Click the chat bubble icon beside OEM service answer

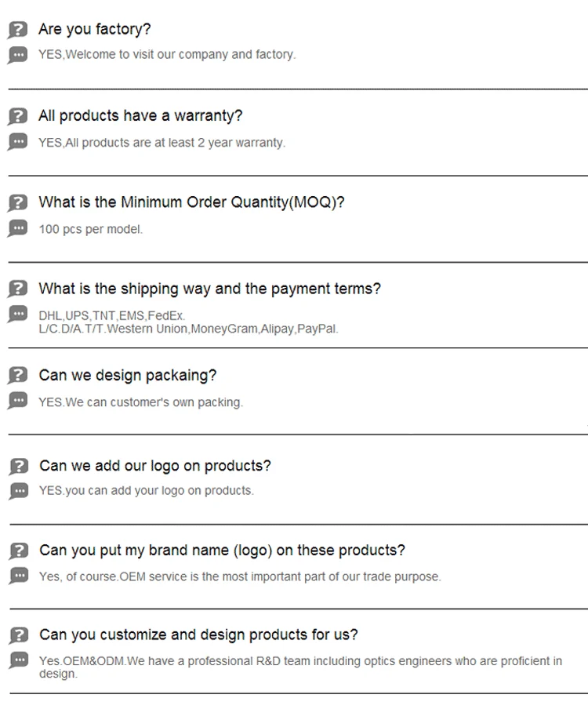pos(18,576)
